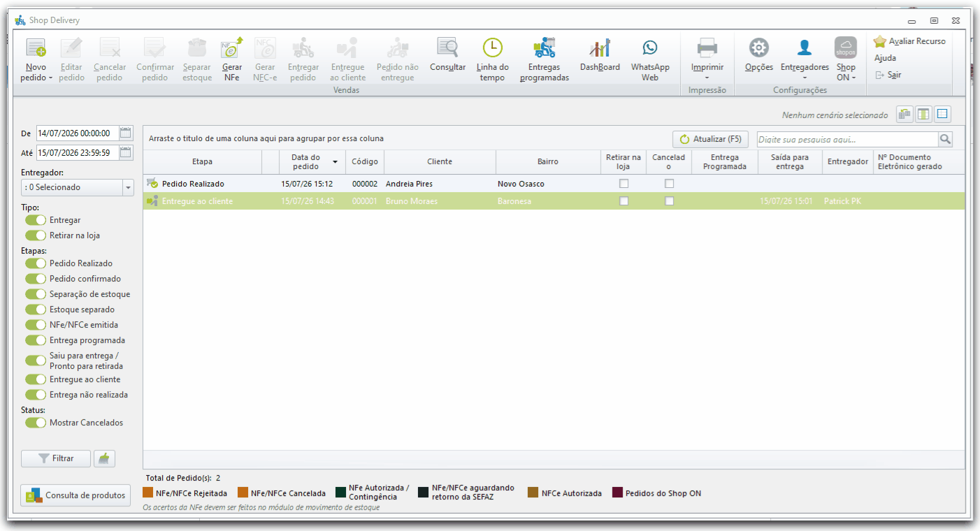Click the clear filters broom icon
This screenshot has height=531, width=980.
(104, 458)
